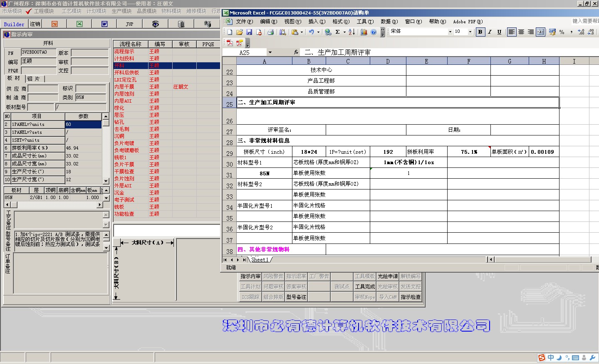599x364 pixels.
Task: Click the Increase Decimal icon
Action: tap(581, 32)
